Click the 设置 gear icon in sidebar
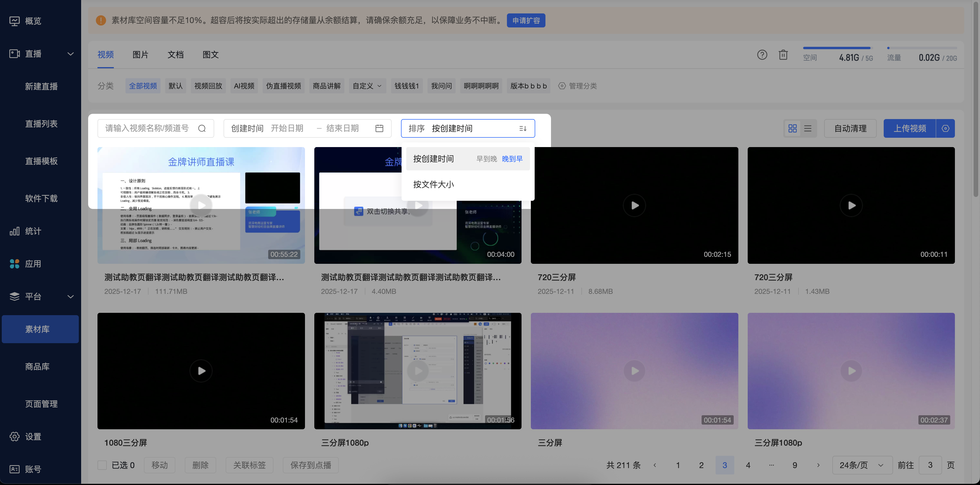 click(15, 437)
